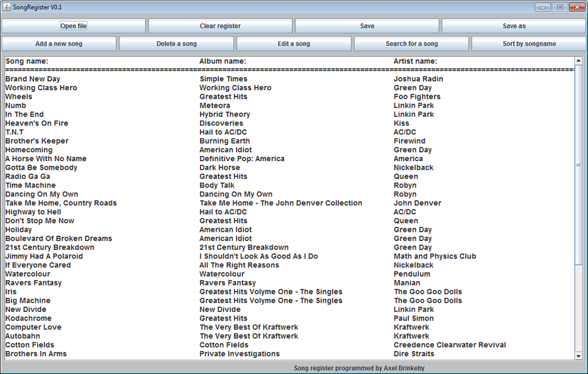Image resolution: width=588 pixels, height=374 pixels.
Task: Click album Body Talk
Action: click(217, 185)
